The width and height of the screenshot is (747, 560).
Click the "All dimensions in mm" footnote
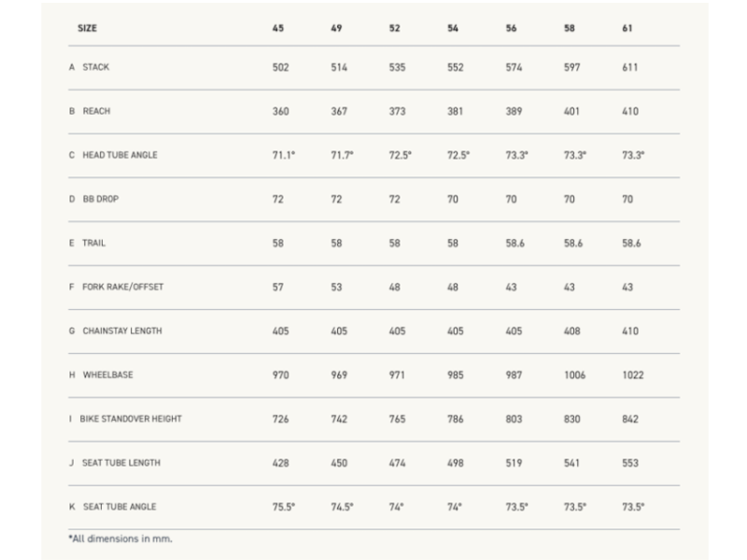[x=120, y=539]
